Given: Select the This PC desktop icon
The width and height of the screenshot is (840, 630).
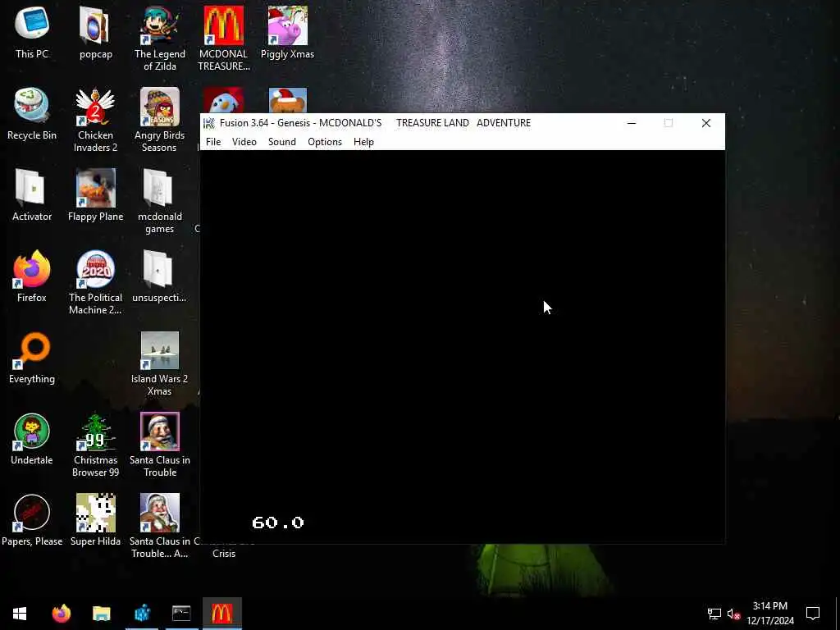Looking at the screenshot, I should click(x=32, y=32).
